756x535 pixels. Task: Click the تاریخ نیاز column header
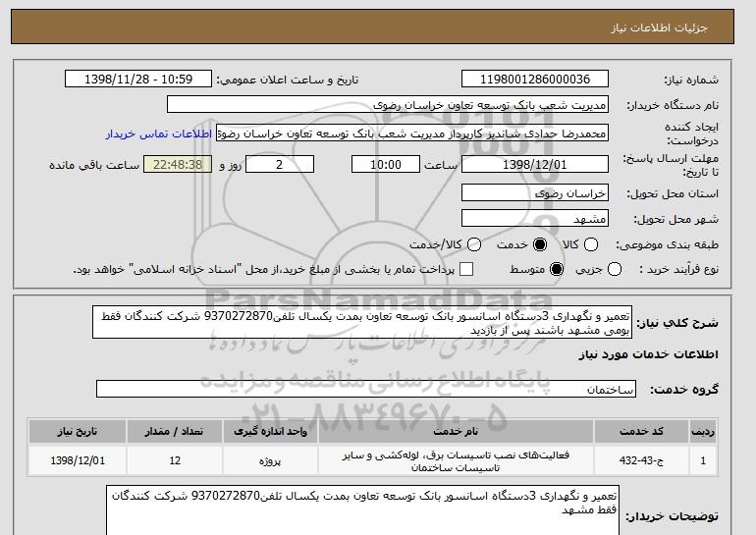(x=78, y=431)
